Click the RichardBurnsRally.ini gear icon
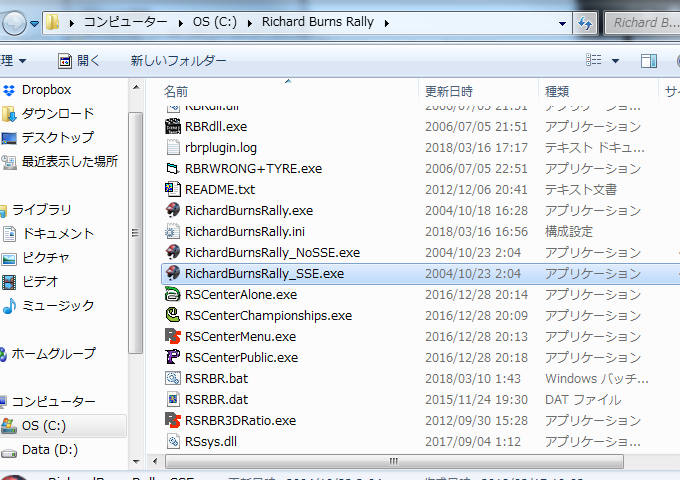680x480 pixels. [x=173, y=232]
